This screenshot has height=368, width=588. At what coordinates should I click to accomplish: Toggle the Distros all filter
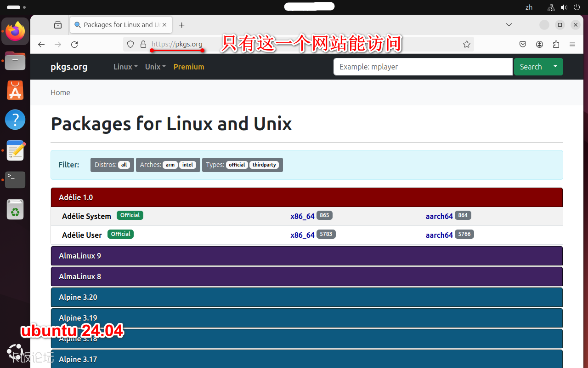[x=124, y=165]
